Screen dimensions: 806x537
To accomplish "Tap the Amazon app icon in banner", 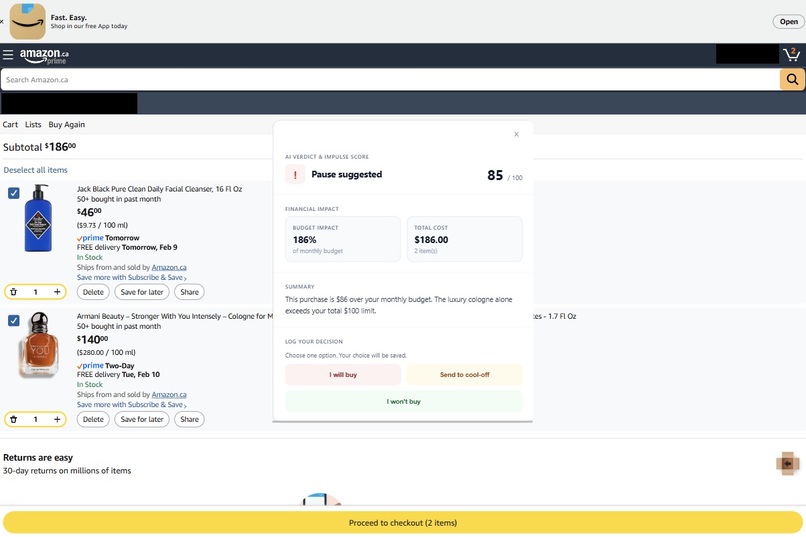I will coord(28,22).
